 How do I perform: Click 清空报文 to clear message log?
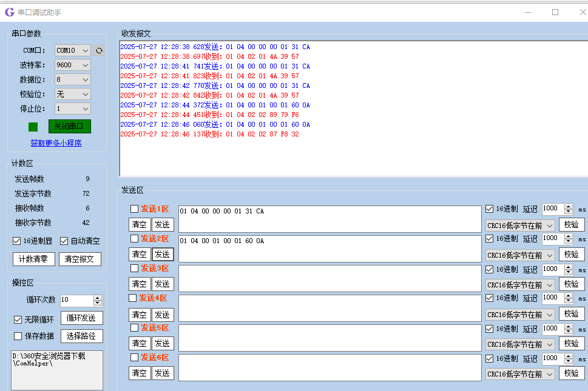tap(79, 259)
